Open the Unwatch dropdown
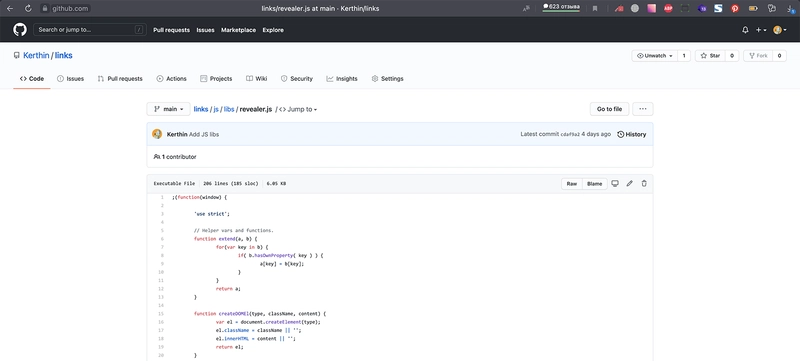 coord(655,56)
